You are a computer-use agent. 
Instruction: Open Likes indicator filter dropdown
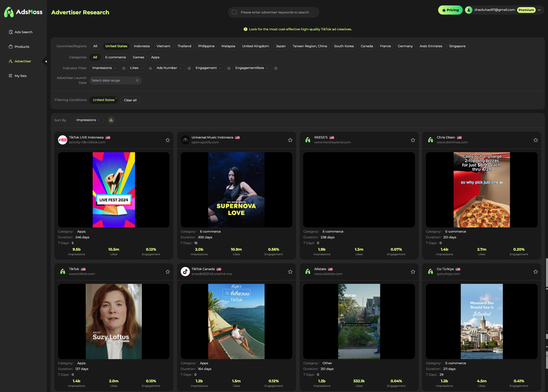pyautogui.click(x=136, y=68)
